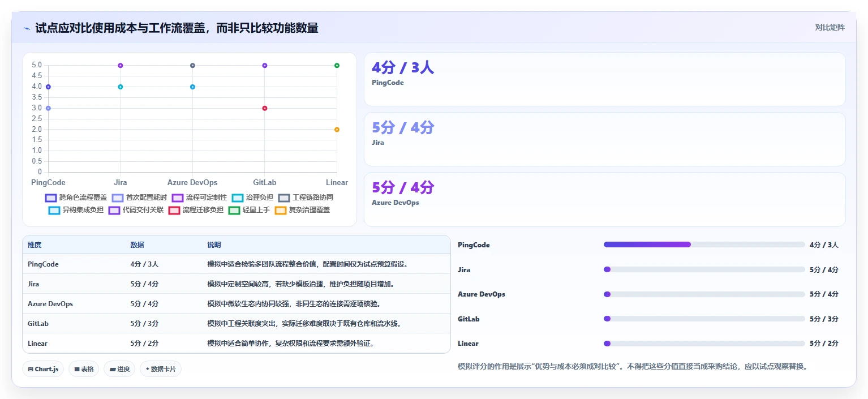The image size is (868, 399).
Task: Toggle the 流程迁移负担 legend entry
Action: pyautogui.click(x=196, y=210)
